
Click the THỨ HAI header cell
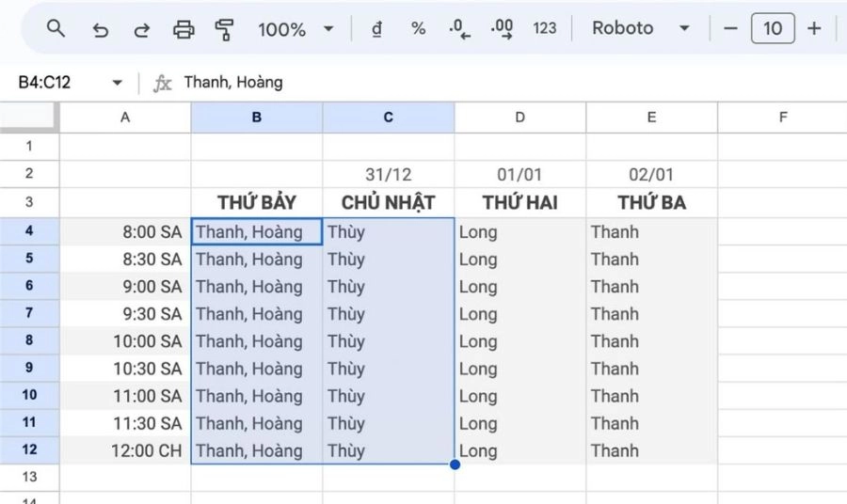point(519,203)
